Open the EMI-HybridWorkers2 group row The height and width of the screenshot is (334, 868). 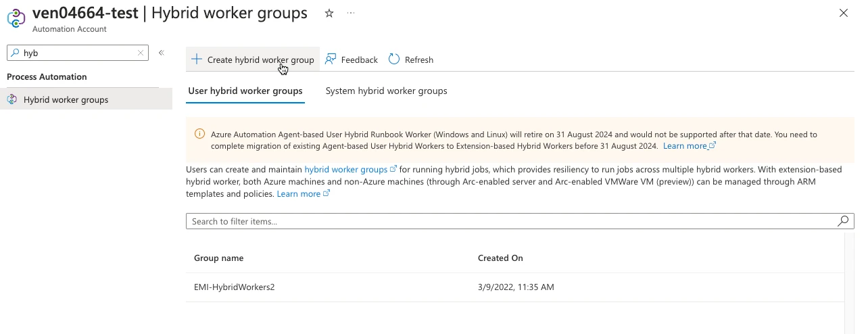pyautogui.click(x=235, y=287)
